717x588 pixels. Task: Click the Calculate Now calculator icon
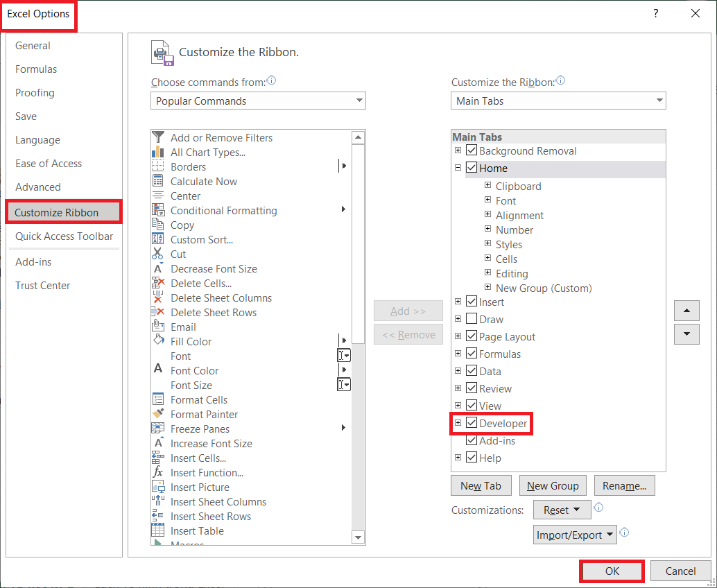158,181
